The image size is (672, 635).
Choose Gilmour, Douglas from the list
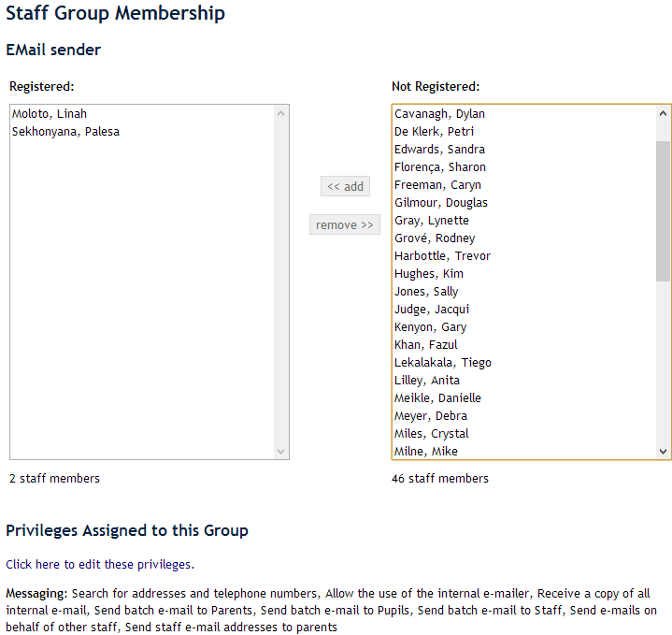(441, 203)
